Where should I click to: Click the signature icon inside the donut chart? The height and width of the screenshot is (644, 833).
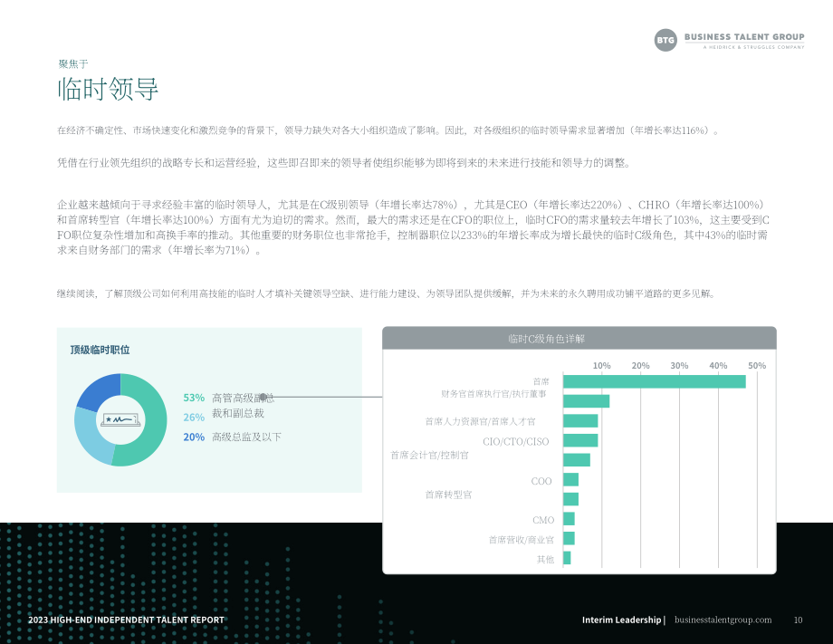pos(120,419)
